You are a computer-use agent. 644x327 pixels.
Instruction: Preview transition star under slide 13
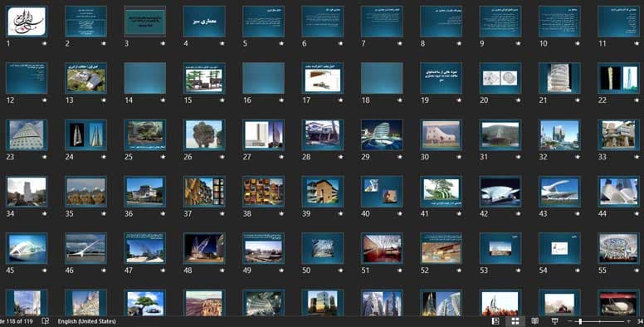tap(104, 100)
